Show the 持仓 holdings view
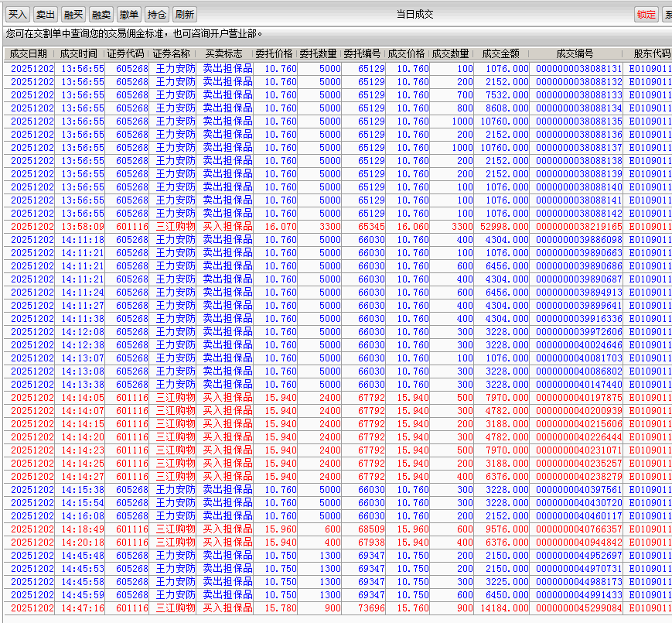This screenshot has height=623, width=672. click(x=157, y=15)
